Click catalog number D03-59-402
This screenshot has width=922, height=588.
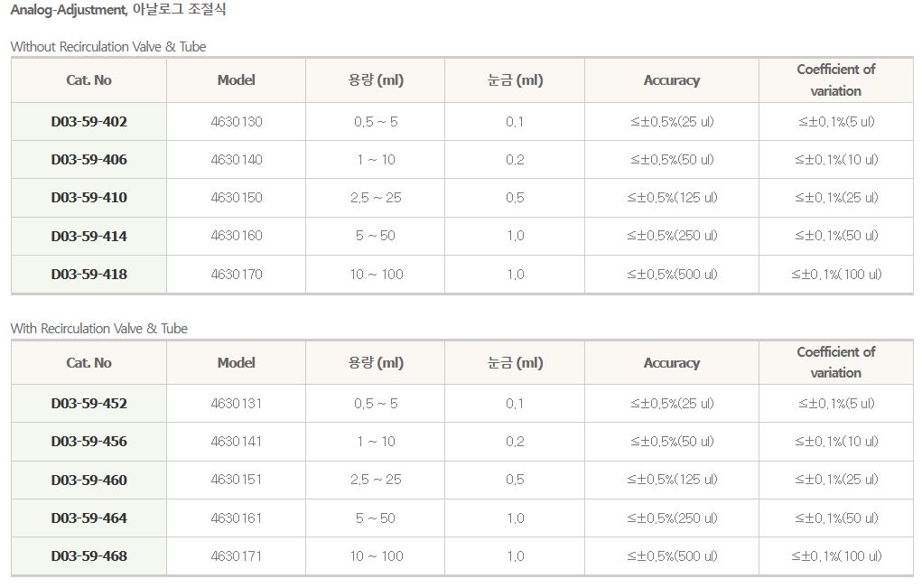click(x=88, y=121)
